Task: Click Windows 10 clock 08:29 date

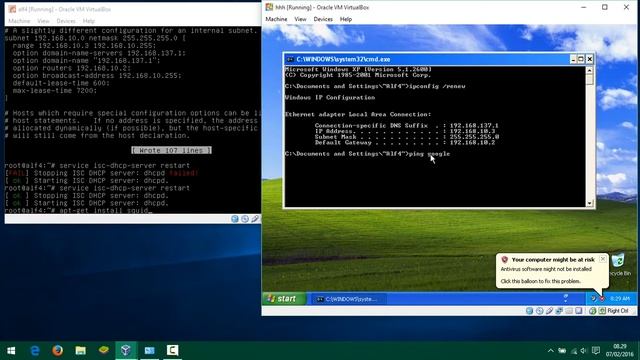Action: (x=620, y=351)
